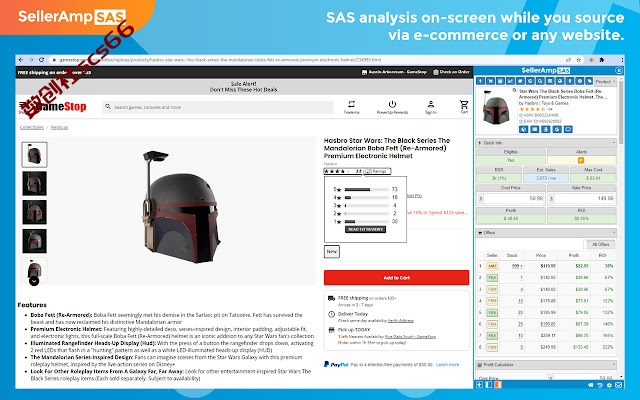
Task: Select the first helmet thumbnail
Action: point(34,155)
